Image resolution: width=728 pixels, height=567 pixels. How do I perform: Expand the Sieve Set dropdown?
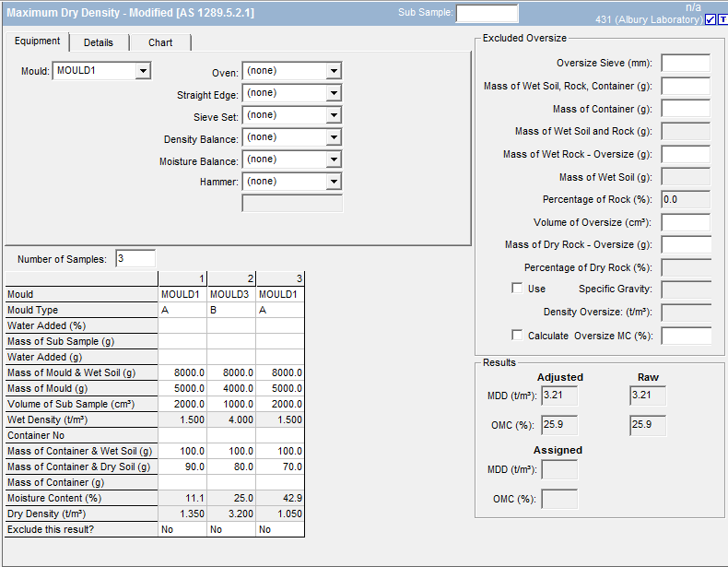334,115
